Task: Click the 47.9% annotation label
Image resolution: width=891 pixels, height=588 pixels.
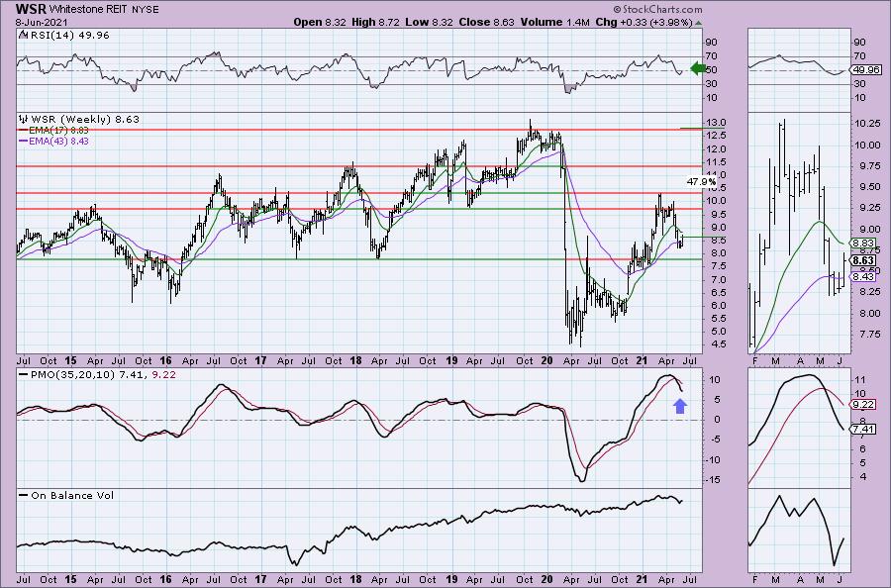Action: 701,182
